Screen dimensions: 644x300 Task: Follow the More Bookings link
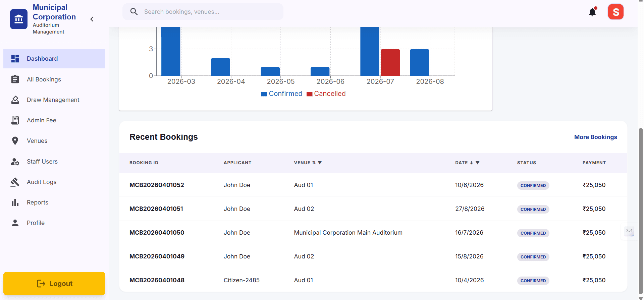(595, 137)
